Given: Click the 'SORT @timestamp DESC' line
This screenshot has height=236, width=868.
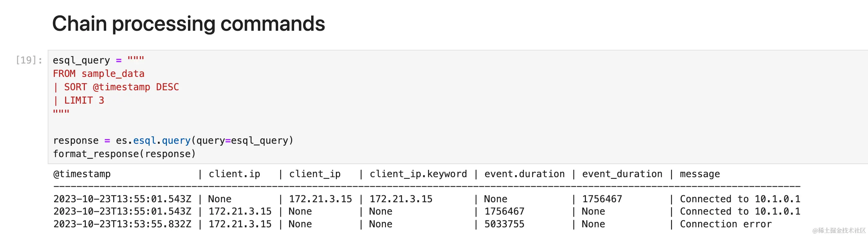Looking at the screenshot, I should click(116, 87).
